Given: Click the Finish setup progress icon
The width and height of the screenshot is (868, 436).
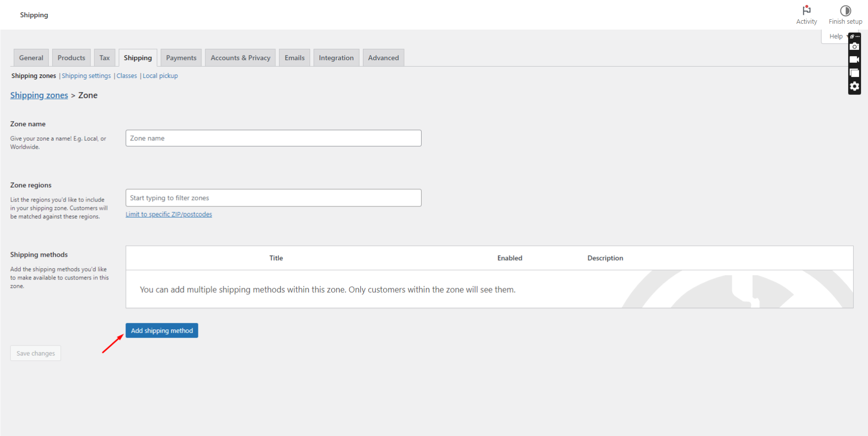Looking at the screenshot, I should coord(845,15).
